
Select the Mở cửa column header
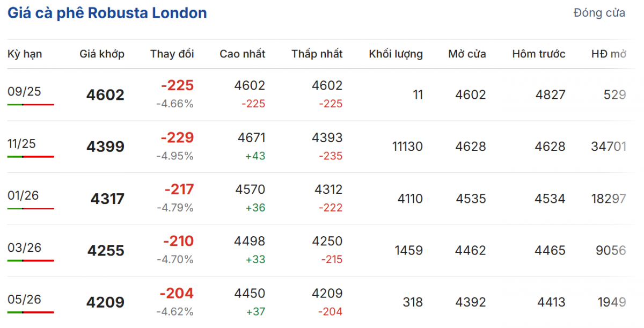(x=467, y=54)
